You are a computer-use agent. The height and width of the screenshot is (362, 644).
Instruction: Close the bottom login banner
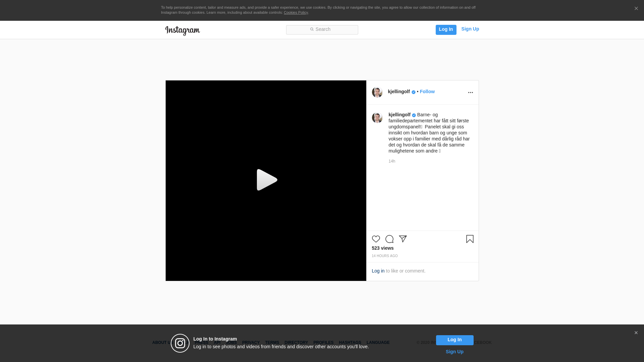[x=636, y=333]
